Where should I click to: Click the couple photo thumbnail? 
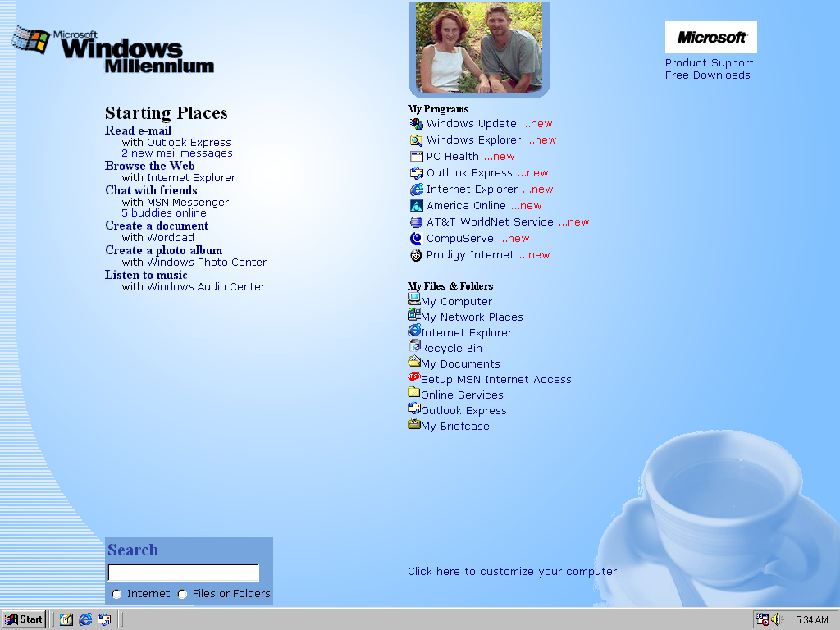(478, 48)
